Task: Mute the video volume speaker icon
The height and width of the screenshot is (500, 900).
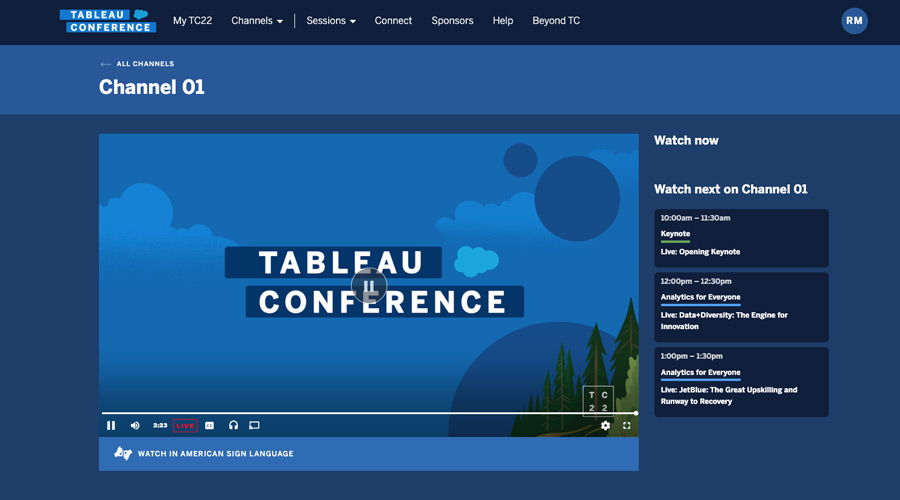Action: tap(135, 425)
